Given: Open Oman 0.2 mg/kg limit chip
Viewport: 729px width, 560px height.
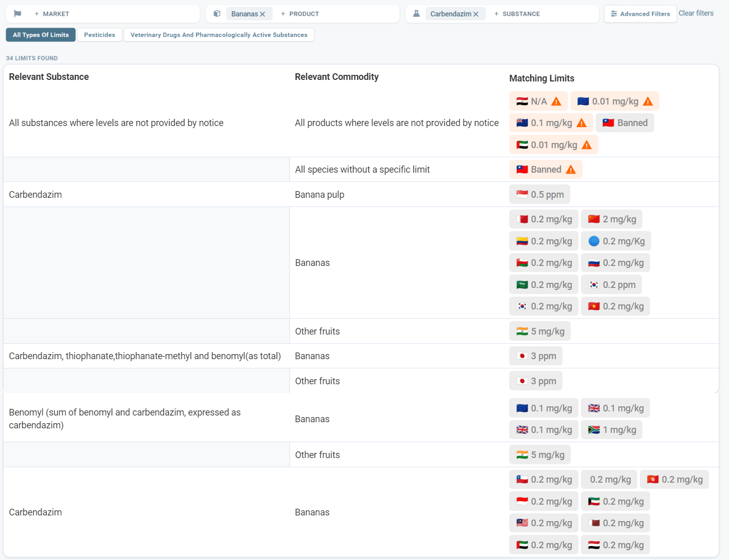Looking at the screenshot, I should (544, 263).
